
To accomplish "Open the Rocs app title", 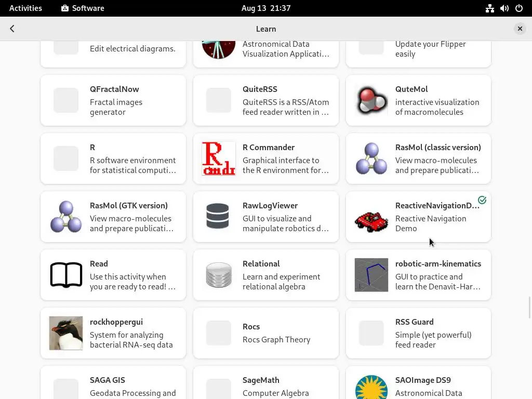I will tap(251, 327).
